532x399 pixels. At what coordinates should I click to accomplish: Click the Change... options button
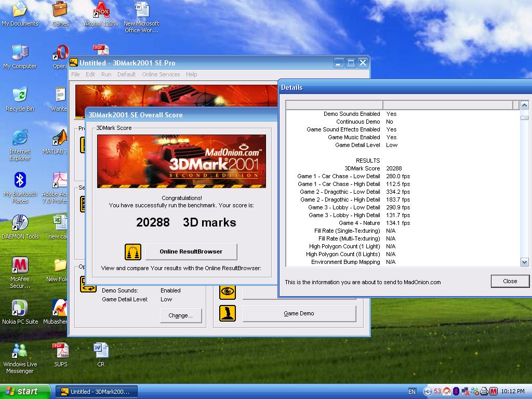[180, 315]
